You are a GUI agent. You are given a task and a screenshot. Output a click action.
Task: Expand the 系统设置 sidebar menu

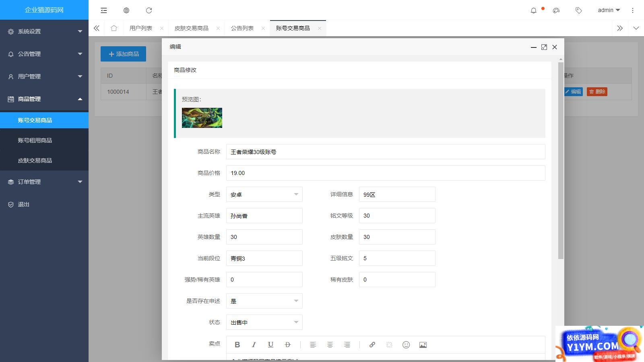point(44,31)
